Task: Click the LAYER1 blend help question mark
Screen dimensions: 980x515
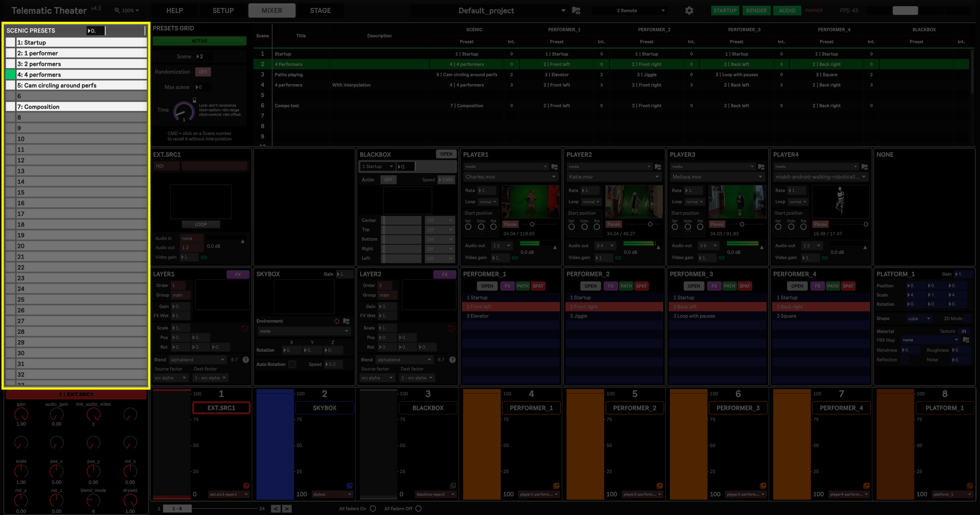Action: [x=246, y=360]
